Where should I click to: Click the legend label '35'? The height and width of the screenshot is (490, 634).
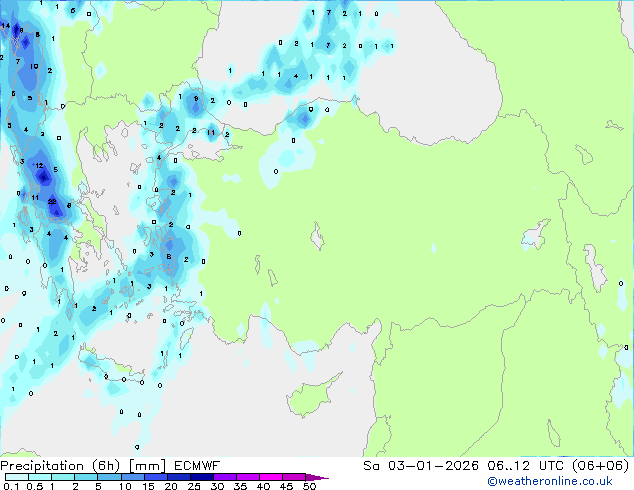(x=240, y=486)
